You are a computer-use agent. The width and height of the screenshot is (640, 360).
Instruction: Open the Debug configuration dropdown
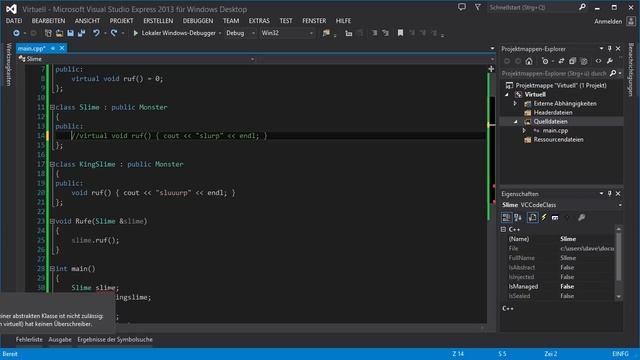[253, 33]
